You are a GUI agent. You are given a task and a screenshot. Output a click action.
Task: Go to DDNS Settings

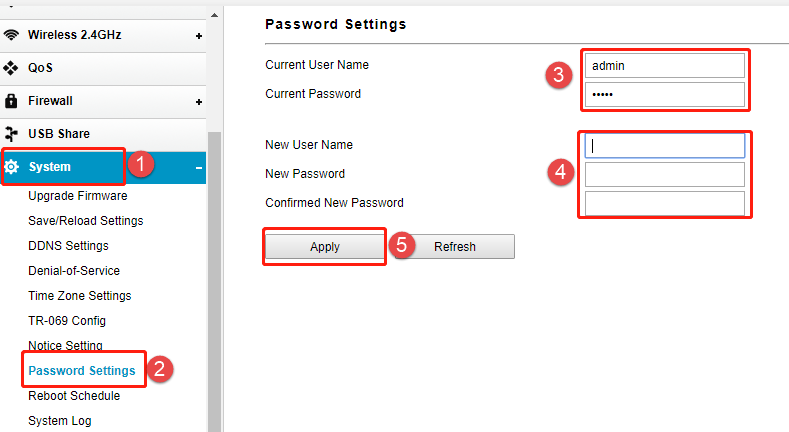68,246
